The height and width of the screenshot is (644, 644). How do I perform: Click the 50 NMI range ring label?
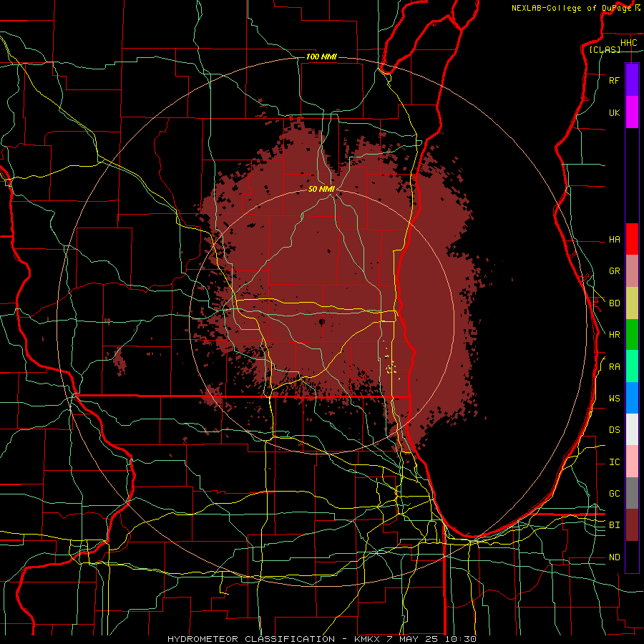click(321, 189)
